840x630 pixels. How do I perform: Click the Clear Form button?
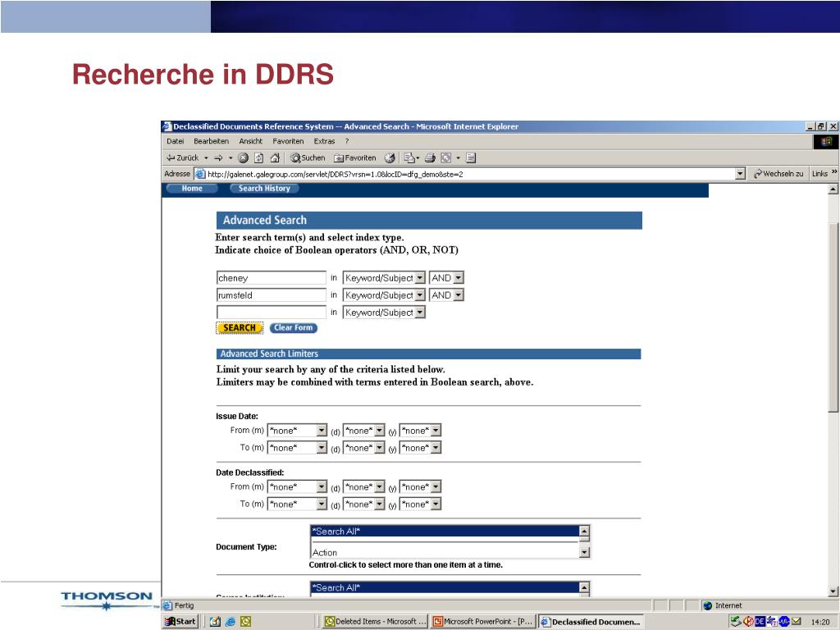click(x=293, y=328)
